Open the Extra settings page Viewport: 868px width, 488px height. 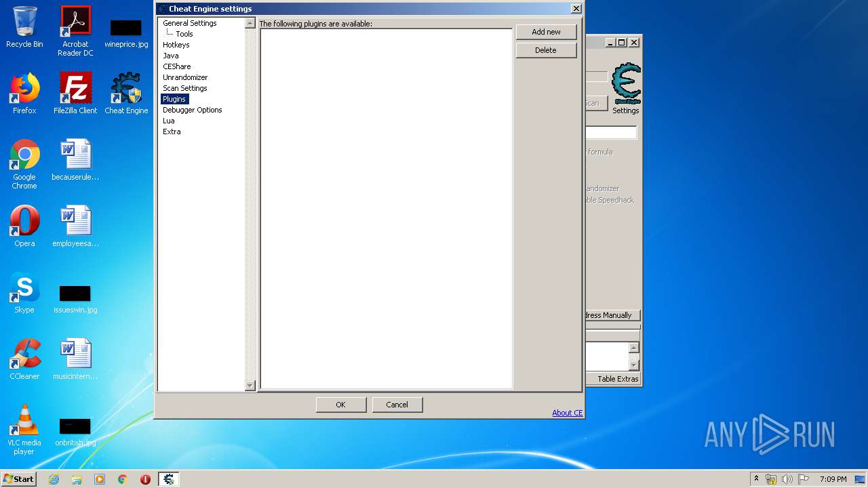[x=172, y=131]
